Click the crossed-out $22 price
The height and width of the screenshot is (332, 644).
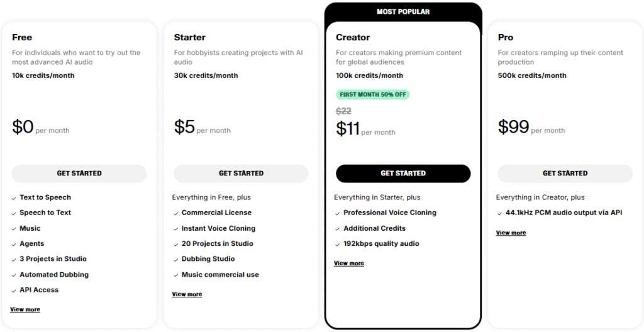coord(343,111)
